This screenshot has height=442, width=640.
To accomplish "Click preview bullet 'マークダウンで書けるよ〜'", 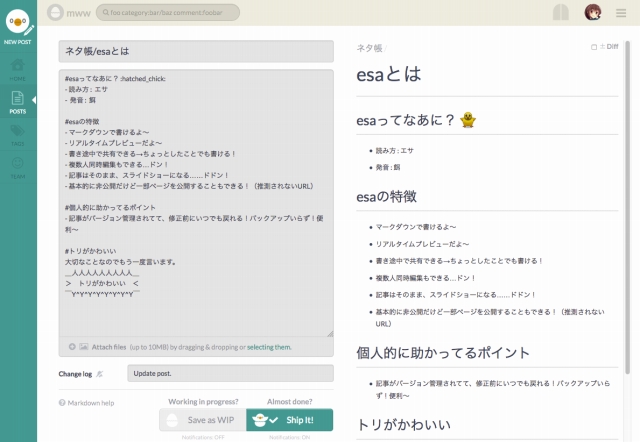I will point(416,227).
